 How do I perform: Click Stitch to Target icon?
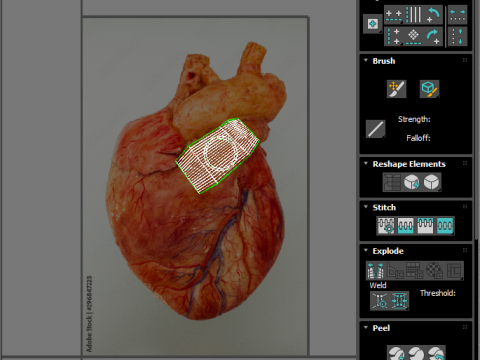tap(386, 225)
